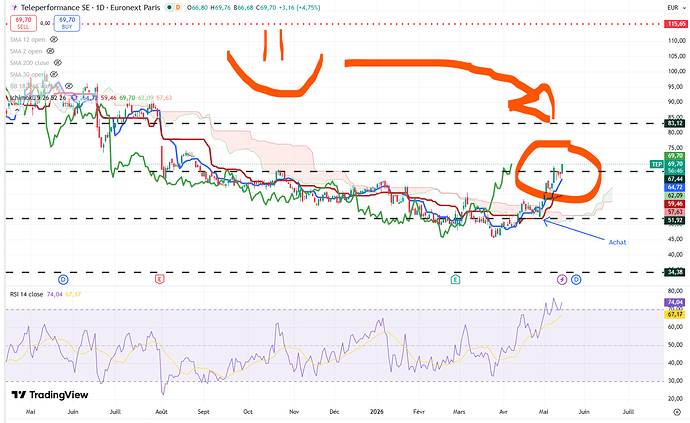Viewport: 690px width, 423px height.
Task: Click the 67,44 price scale label
Action: point(675,179)
